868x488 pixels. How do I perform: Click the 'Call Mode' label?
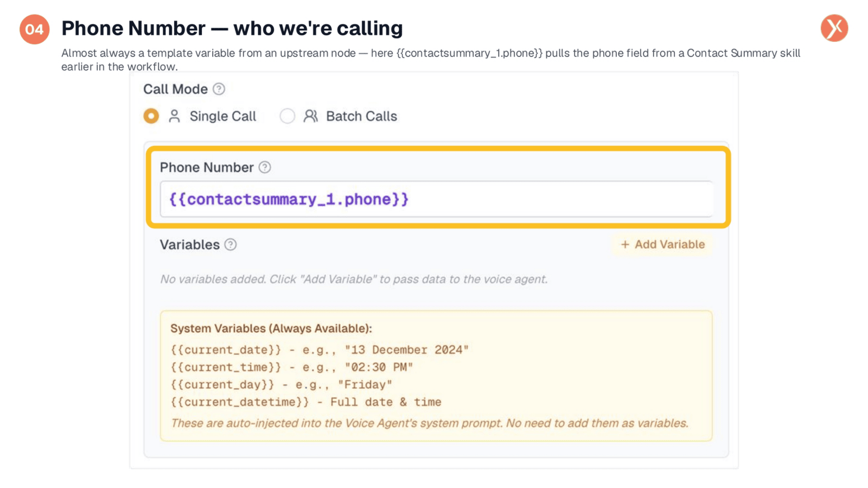click(x=175, y=89)
